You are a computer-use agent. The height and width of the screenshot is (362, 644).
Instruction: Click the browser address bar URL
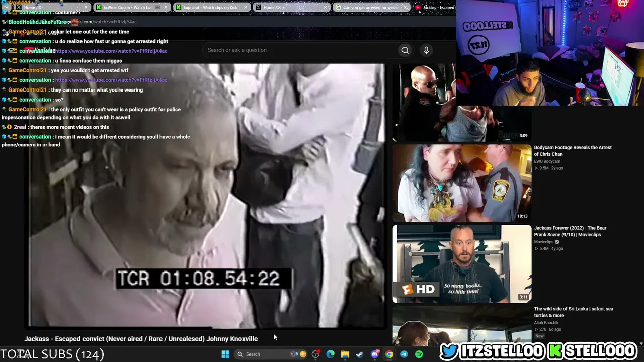point(105,22)
